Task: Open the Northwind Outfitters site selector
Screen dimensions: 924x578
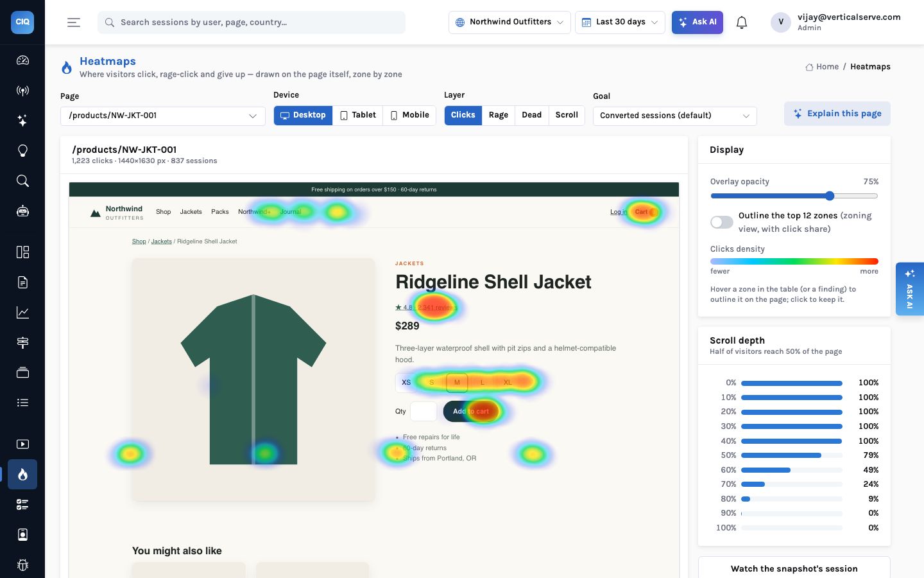Action: 509,22
